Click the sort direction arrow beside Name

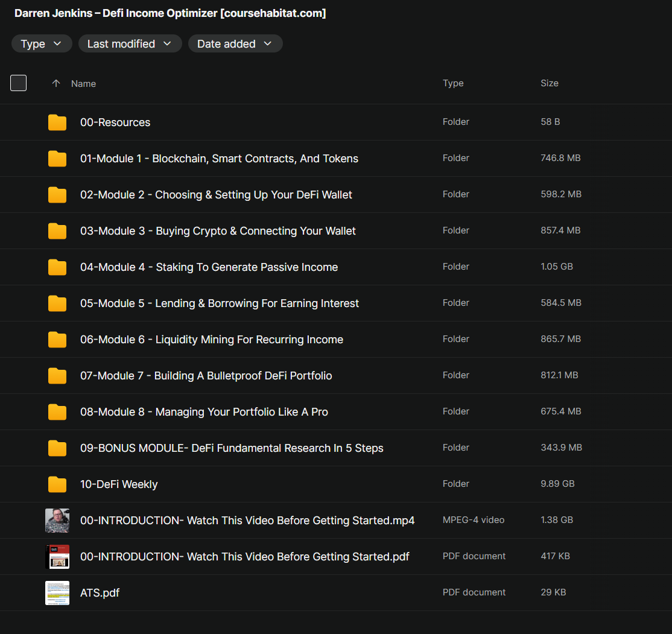56,83
